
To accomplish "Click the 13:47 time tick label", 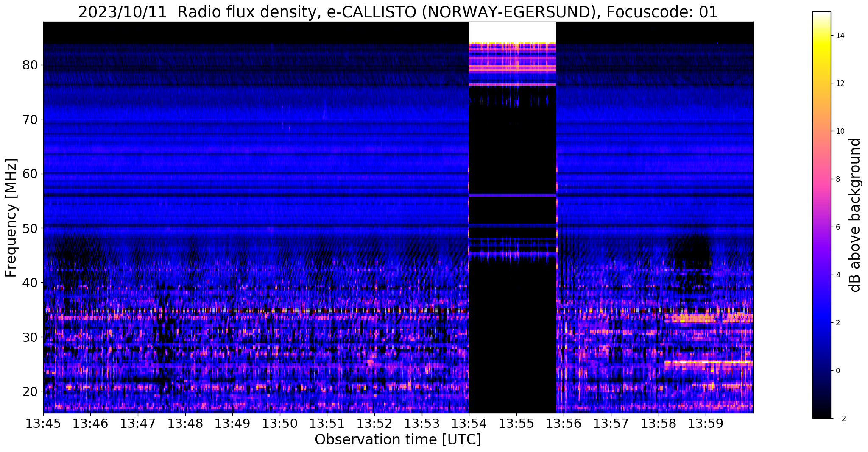I will (x=138, y=424).
